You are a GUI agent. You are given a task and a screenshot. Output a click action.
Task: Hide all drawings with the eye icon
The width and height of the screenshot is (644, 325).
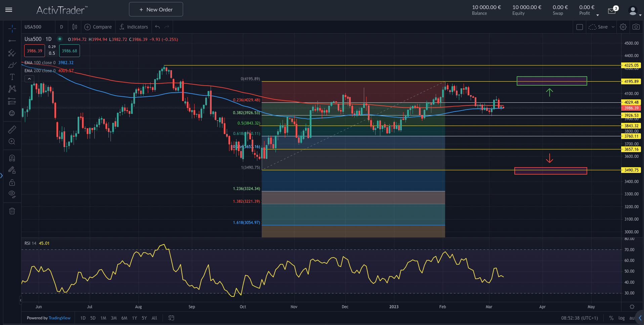point(12,194)
